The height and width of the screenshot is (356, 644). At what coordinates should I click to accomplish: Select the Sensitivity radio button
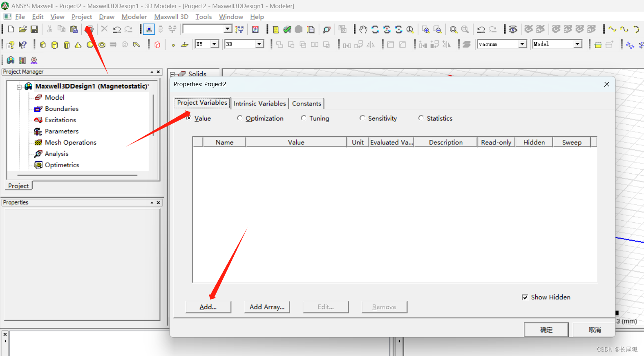[362, 118]
